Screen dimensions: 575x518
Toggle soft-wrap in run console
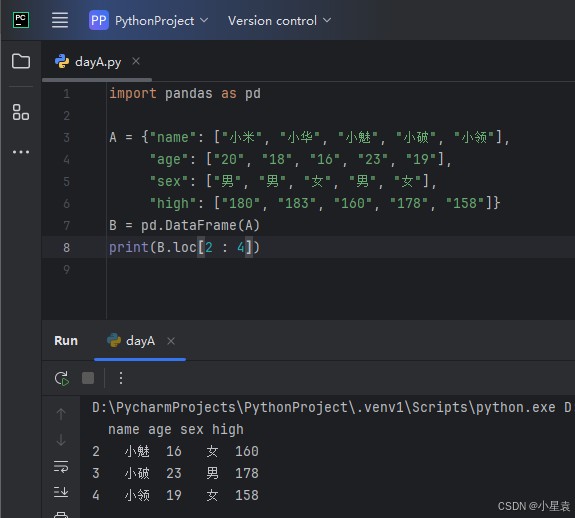61,466
